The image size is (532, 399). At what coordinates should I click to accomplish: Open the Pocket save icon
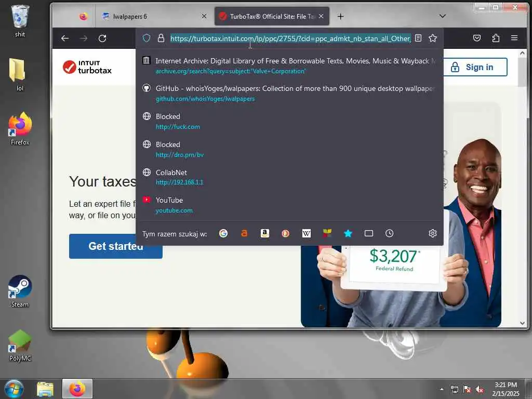477,38
